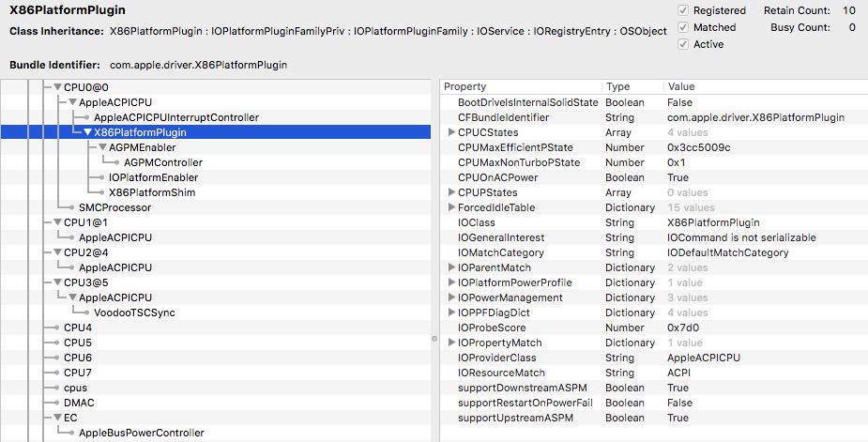868x442 pixels.
Task: Select the BootDriveIsInternalSolidState property row
Action: [654, 102]
